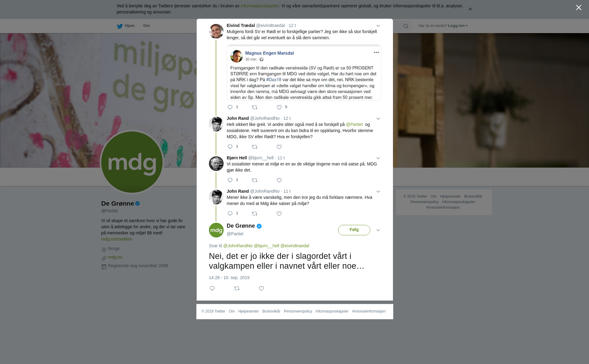Image resolution: width=589 pixels, height=364 pixels.
Task: Click the search magnifier icon
Action: 406,26
